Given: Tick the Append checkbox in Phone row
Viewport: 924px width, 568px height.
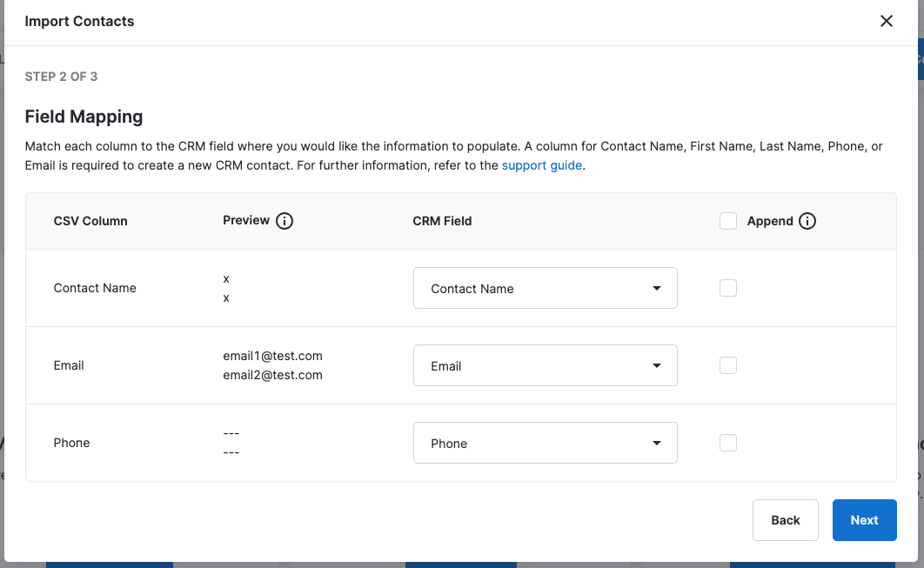Looking at the screenshot, I should tap(728, 443).
